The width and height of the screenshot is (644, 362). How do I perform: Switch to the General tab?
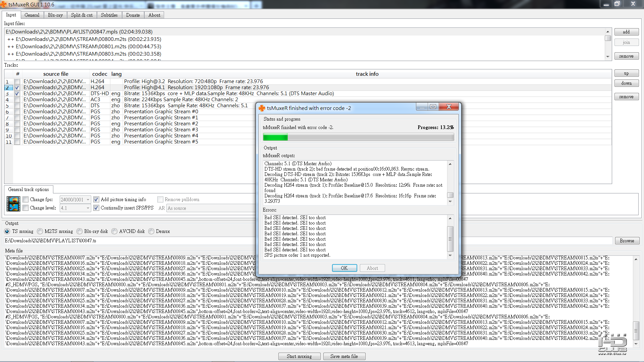click(x=32, y=15)
